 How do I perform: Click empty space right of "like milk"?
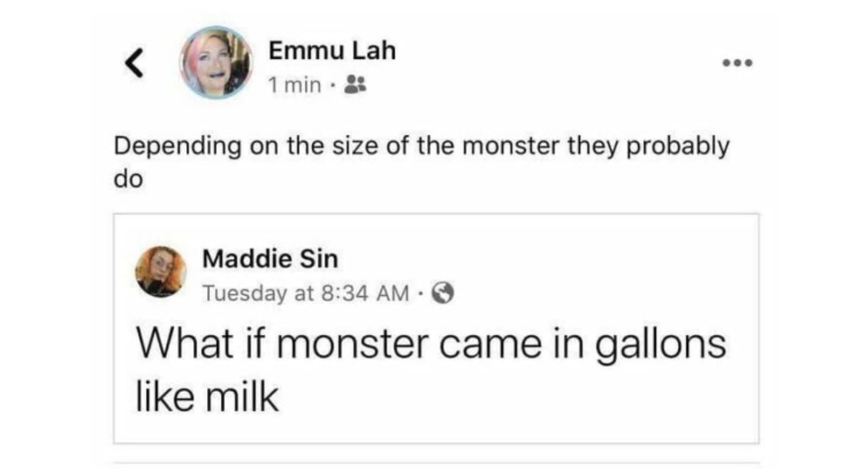pos(489,396)
